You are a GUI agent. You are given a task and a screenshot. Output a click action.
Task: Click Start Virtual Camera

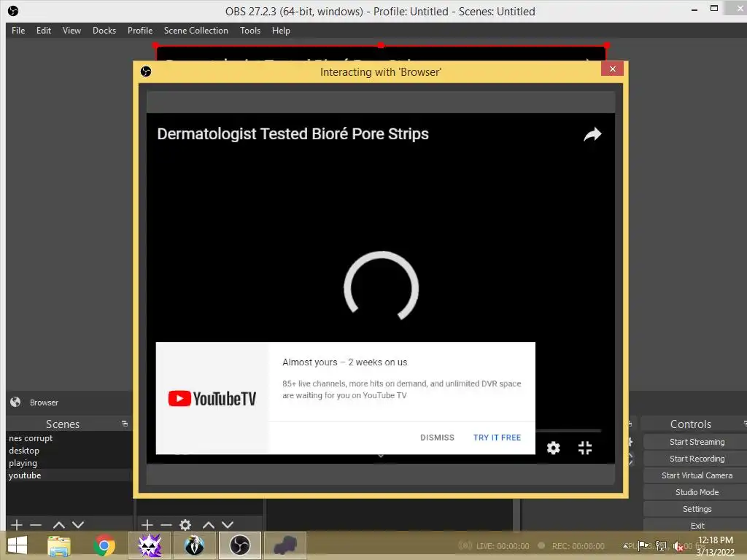click(697, 475)
